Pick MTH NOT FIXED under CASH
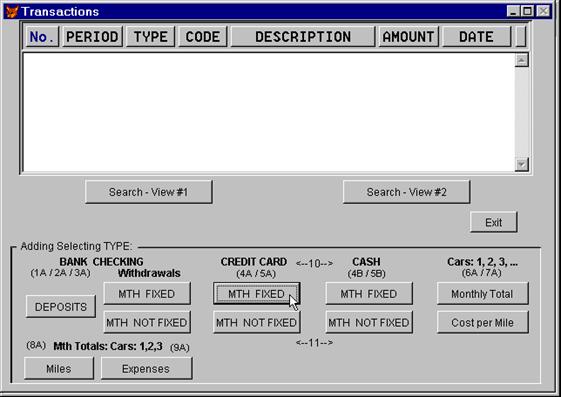 click(x=369, y=323)
